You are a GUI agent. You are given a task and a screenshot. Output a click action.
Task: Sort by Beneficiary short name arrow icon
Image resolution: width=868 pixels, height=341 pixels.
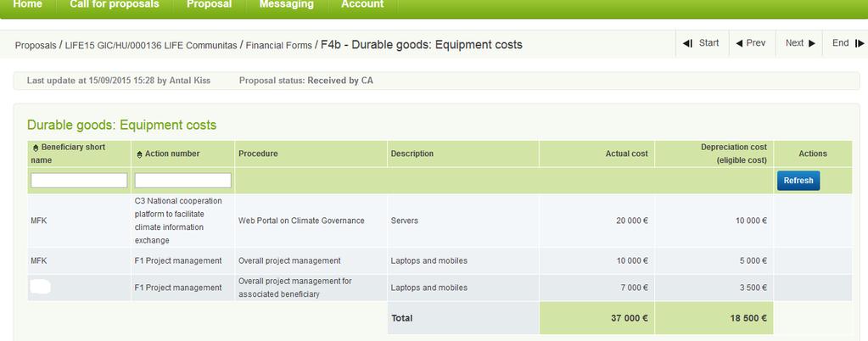[36, 148]
